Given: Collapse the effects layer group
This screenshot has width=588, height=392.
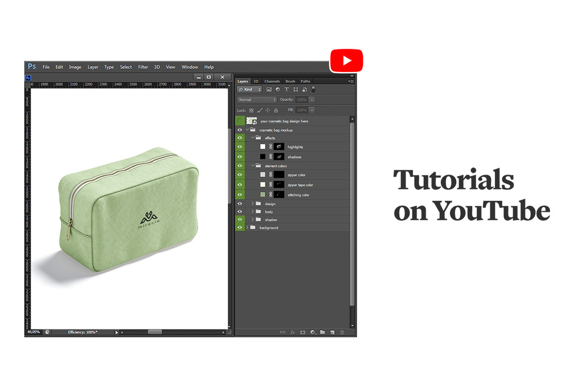Looking at the screenshot, I should [x=253, y=138].
